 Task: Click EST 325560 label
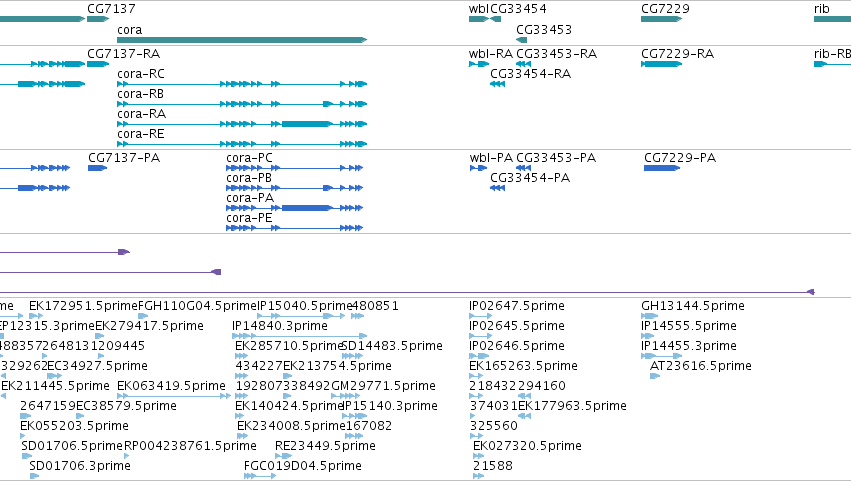pos(494,427)
